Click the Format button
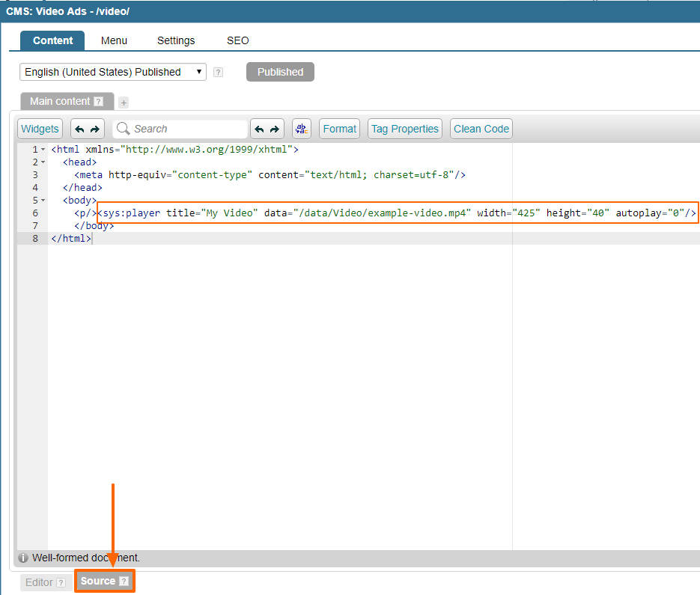 [x=340, y=129]
